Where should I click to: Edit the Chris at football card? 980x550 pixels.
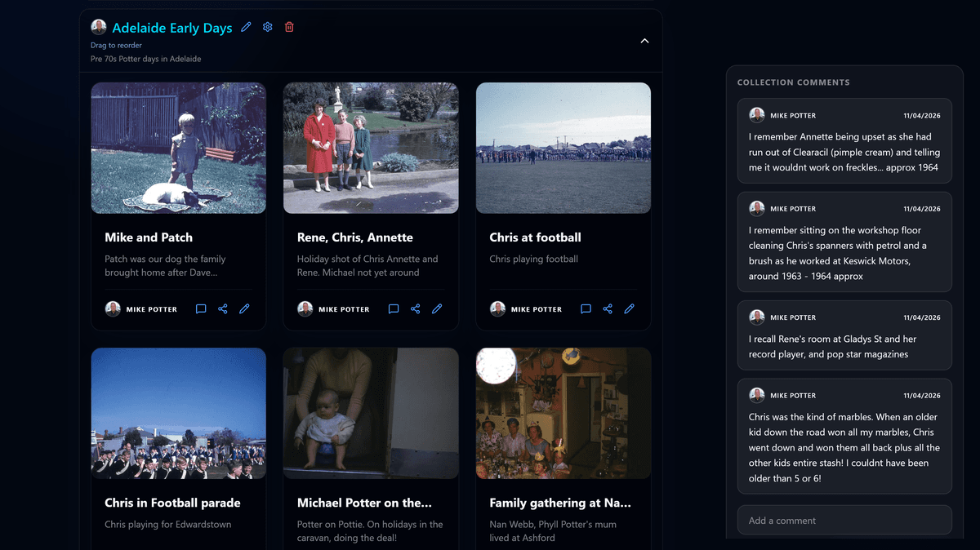click(x=629, y=309)
